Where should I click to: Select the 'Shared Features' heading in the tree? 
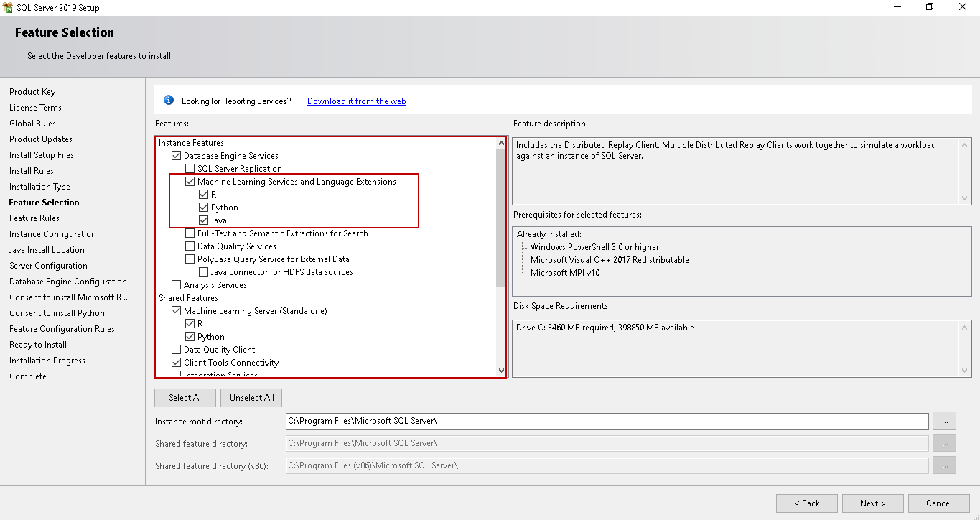[188, 298]
